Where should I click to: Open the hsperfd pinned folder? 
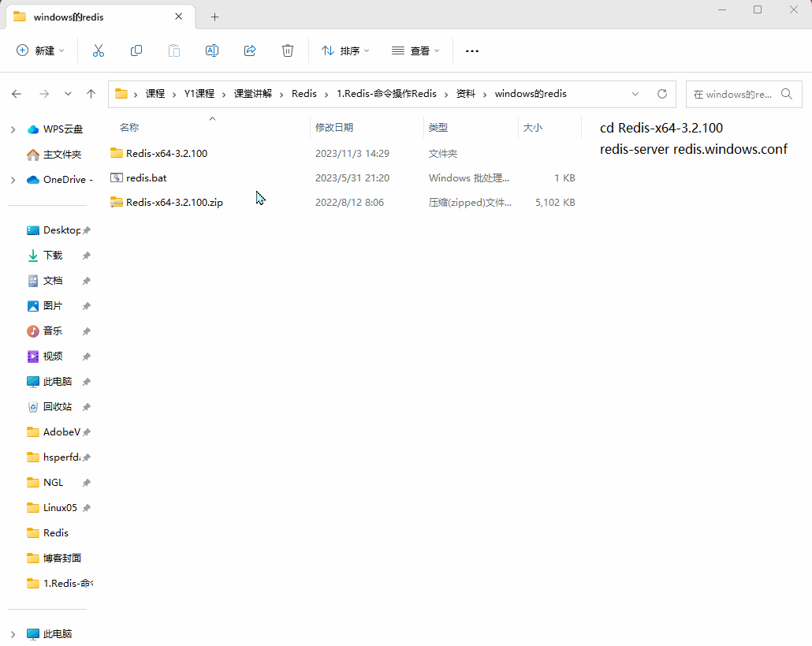tap(61, 457)
